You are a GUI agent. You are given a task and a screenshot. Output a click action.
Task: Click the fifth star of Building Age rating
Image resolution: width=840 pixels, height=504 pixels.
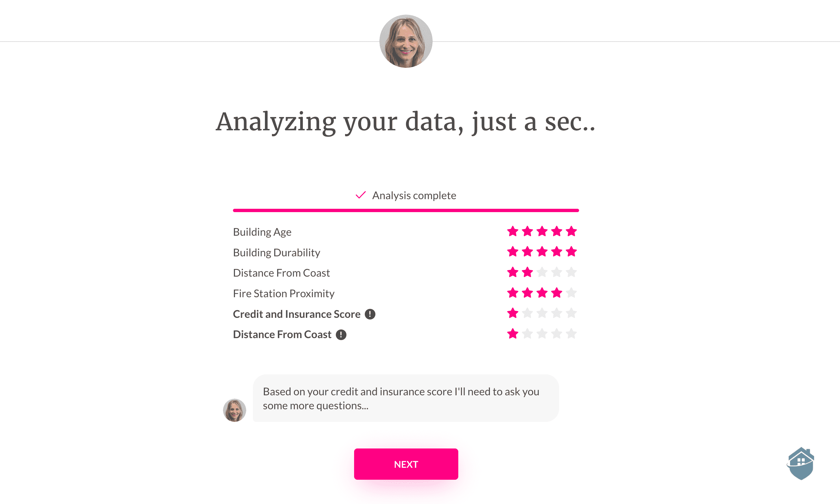pyautogui.click(x=571, y=232)
